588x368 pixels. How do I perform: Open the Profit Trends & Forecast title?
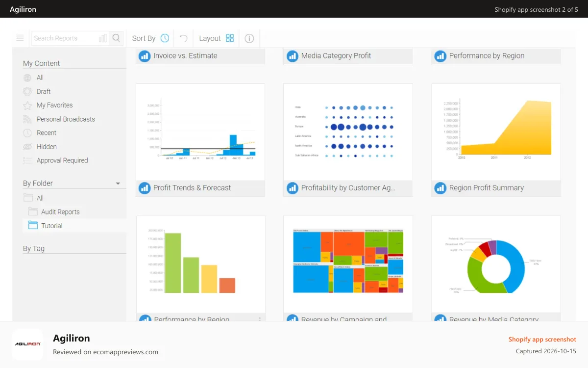pyautogui.click(x=192, y=187)
